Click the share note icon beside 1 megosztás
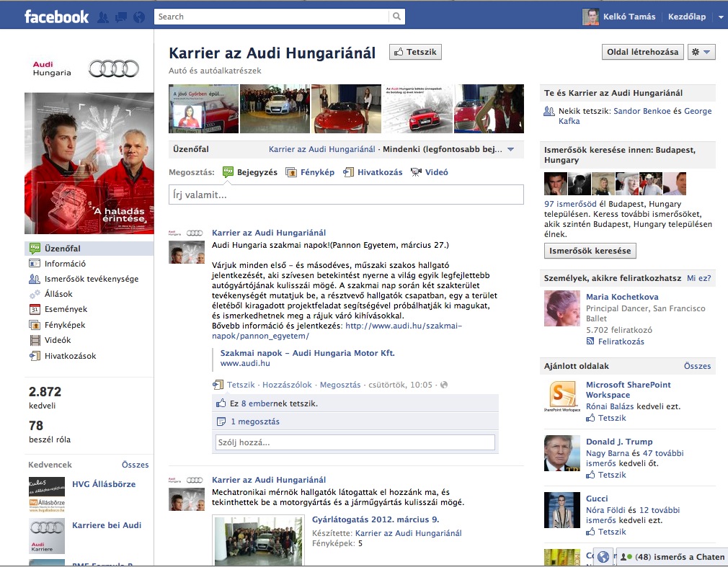Image resolution: width=728 pixels, height=567 pixels. (x=221, y=421)
